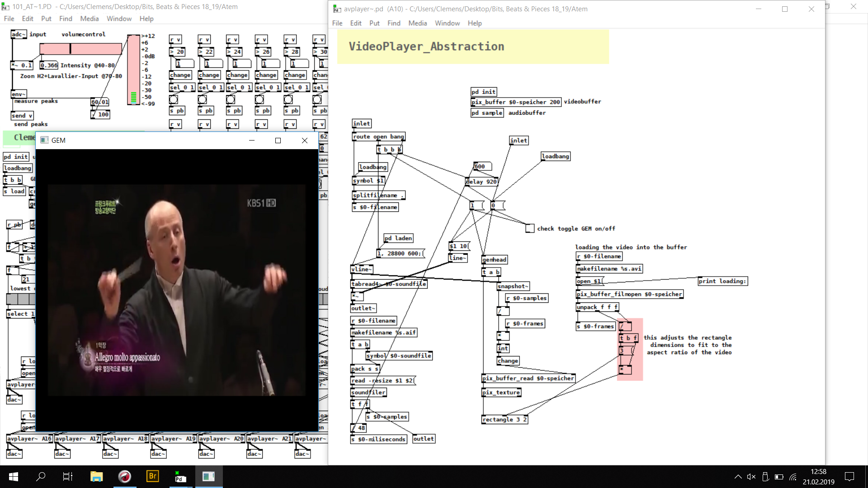This screenshot has width=868, height=488.
Task: Select the 'avplayer~ A19' abstraction
Action: pyautogui.click(x=174, y=439)
